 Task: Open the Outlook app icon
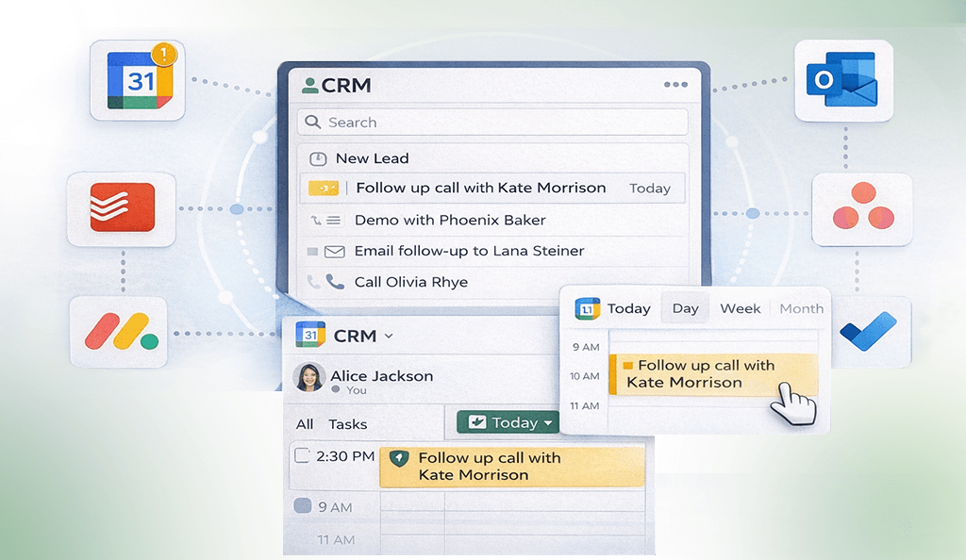tap(842, 81)
